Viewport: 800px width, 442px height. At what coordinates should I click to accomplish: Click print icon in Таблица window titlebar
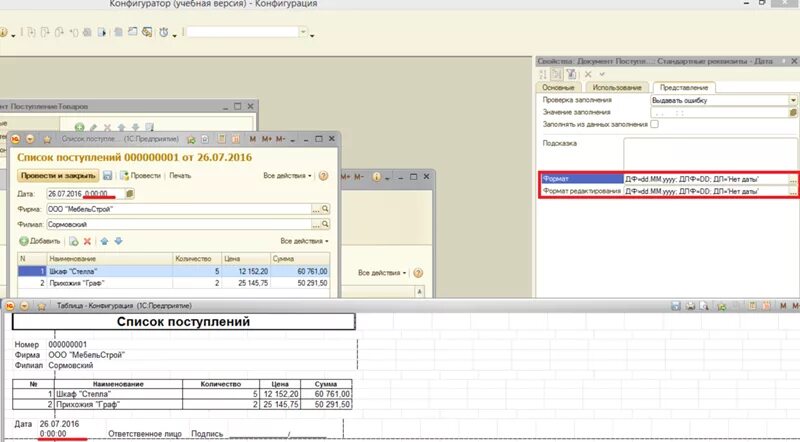point(690,306)
